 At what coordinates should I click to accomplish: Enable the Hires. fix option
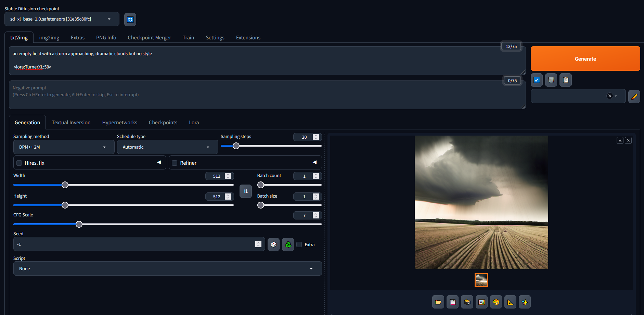point(19,163)
